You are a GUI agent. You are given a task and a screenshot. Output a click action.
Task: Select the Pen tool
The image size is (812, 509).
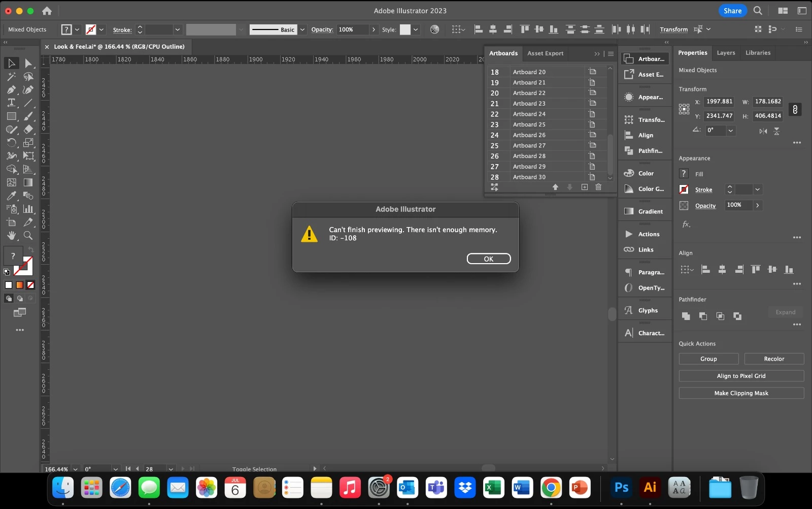click(11, 89)
